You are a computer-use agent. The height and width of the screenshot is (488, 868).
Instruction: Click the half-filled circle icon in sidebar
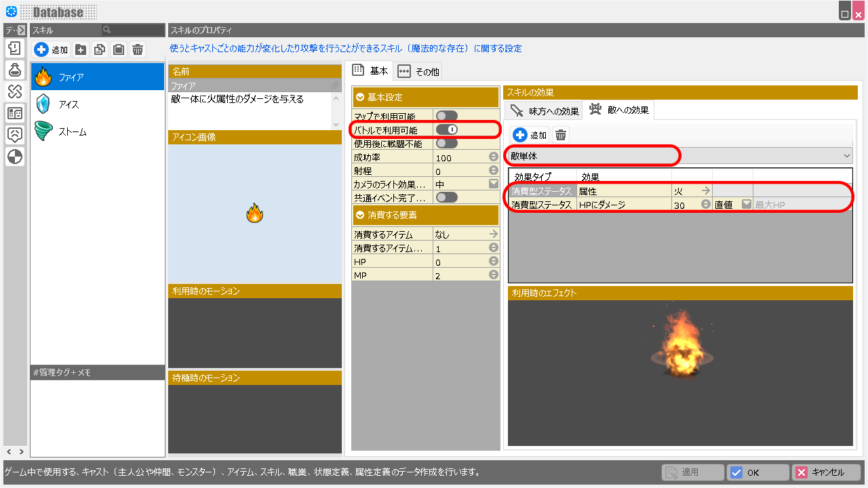click(x=15, y=157)
